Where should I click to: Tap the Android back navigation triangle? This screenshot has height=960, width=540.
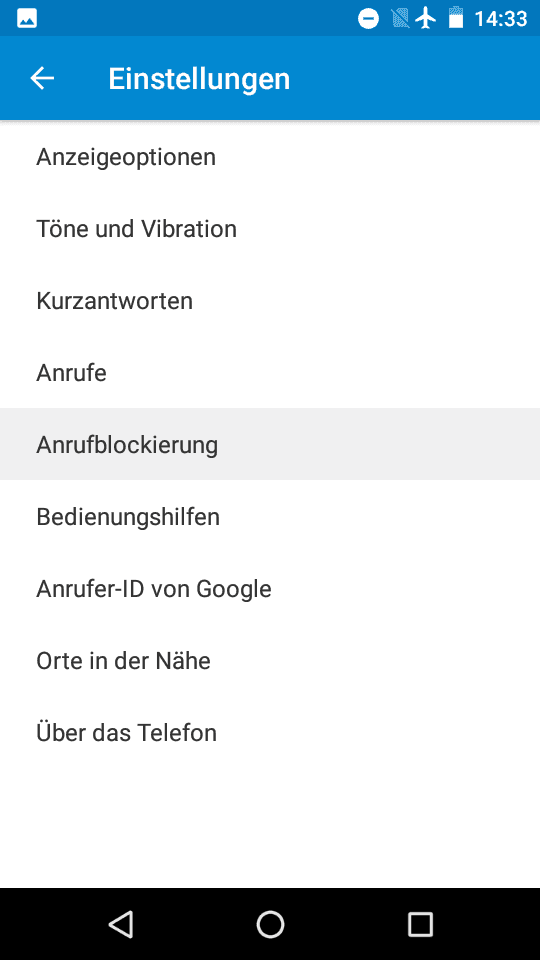[121, 924]
